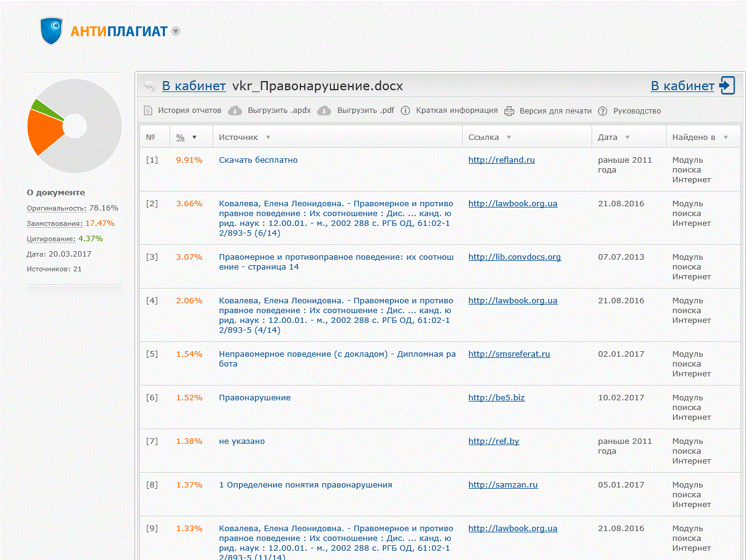Click the История отчетов document icon

pyautogui.click(x=148, y=111)
